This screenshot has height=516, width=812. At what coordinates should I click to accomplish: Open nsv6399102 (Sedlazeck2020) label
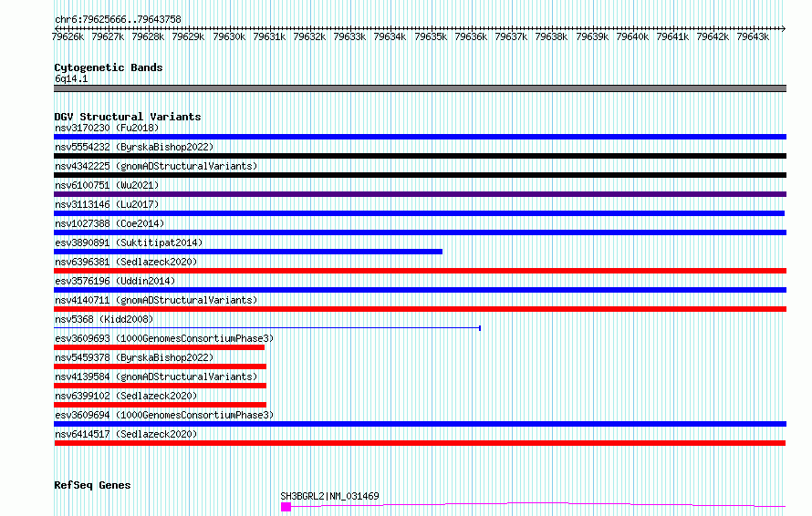[126, 396]
